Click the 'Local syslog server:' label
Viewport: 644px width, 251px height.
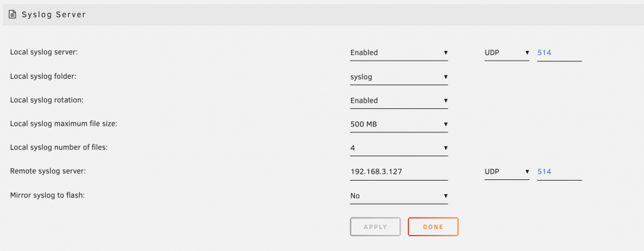click(x=44, y=52)
